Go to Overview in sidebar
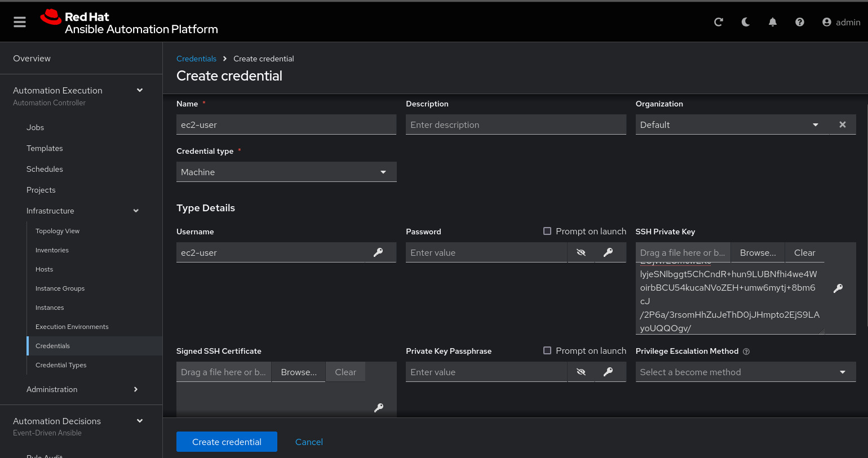The image size is (868, 458). coord(32,58)
